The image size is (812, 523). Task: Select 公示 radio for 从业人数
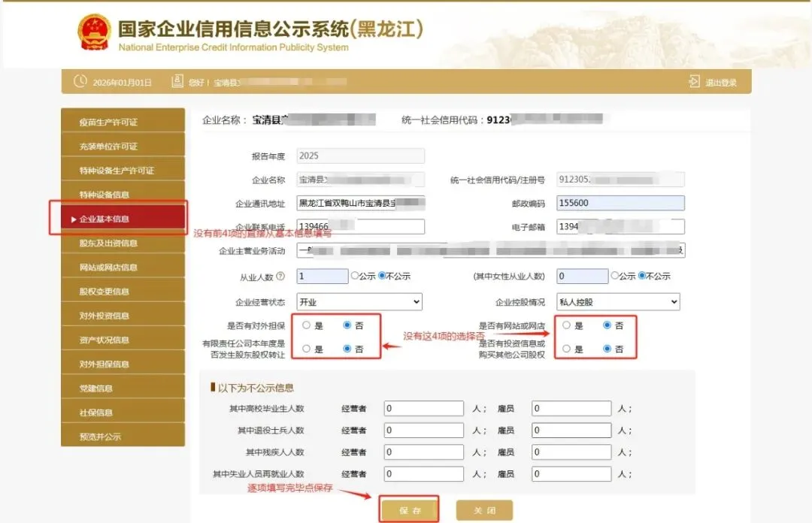tap(355, 276)
